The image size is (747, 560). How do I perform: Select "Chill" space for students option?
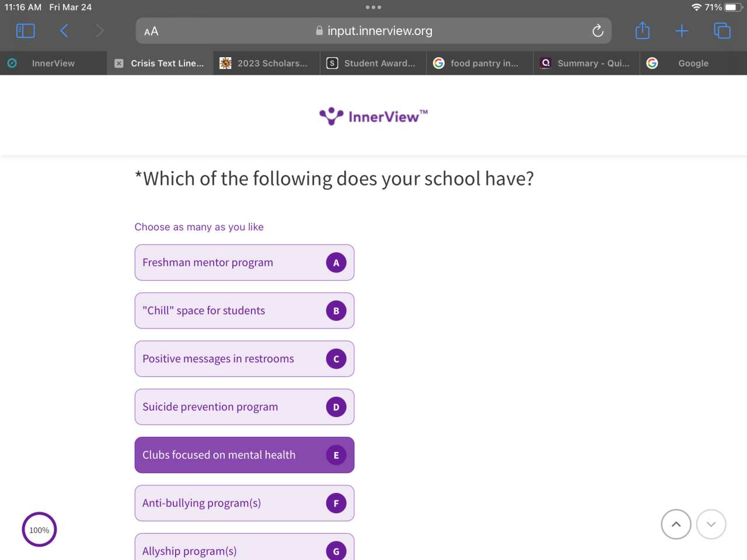pos(245,311)
